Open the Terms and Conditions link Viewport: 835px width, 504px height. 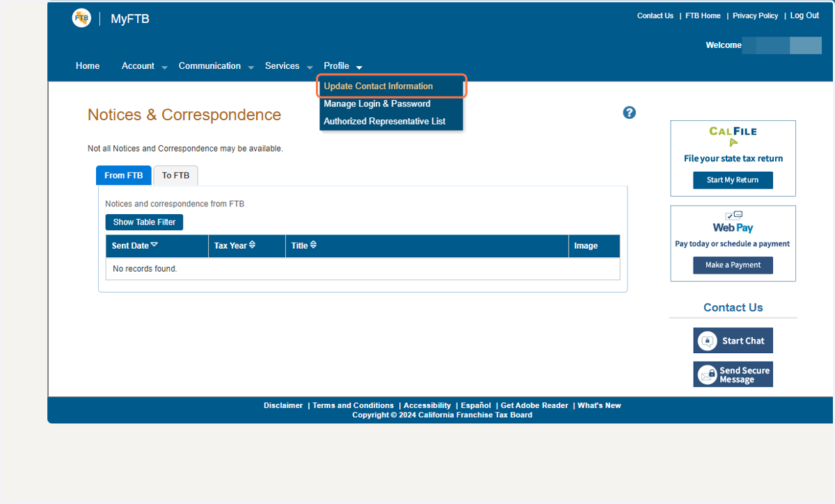[x=353, y=405]
